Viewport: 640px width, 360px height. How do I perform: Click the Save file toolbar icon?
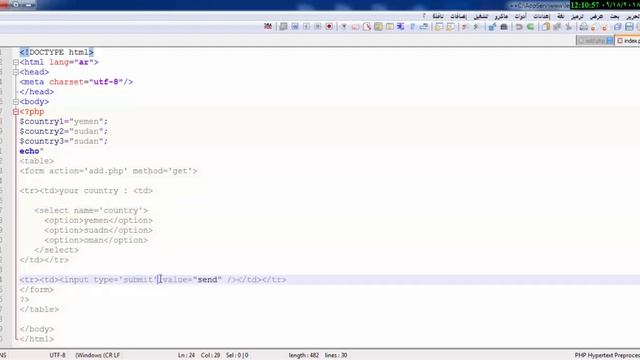629,27
